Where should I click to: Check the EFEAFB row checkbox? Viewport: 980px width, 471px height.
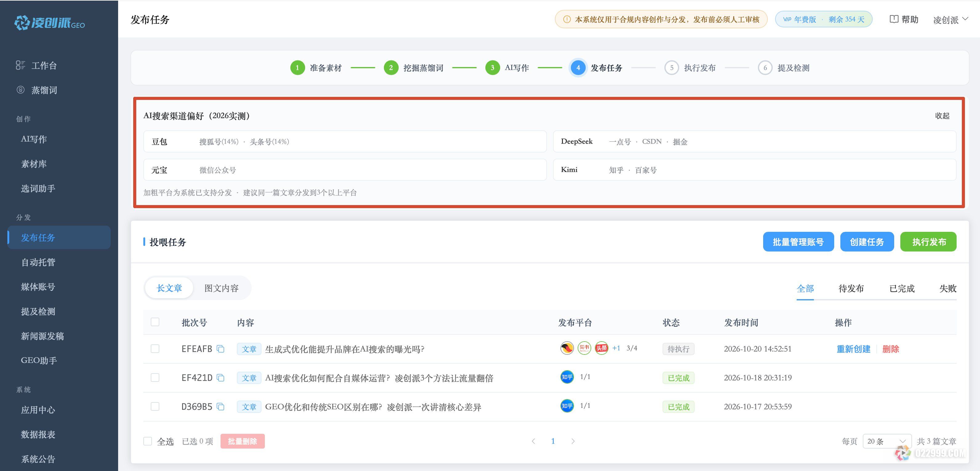pos(155,349)
